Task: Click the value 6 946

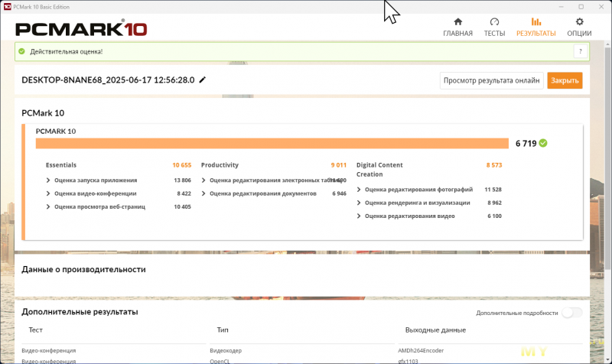Action: click(x=339, y=193)
